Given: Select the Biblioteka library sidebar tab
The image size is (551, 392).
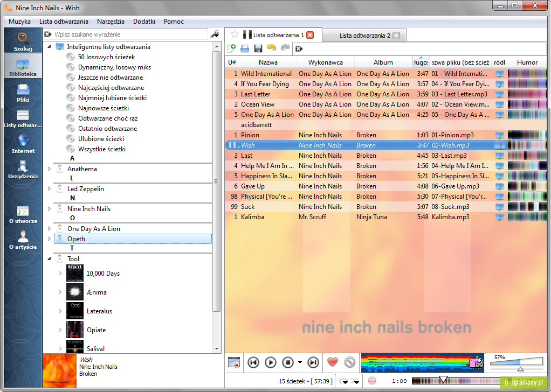Looking at the screenshot, I should click(23, 66).
